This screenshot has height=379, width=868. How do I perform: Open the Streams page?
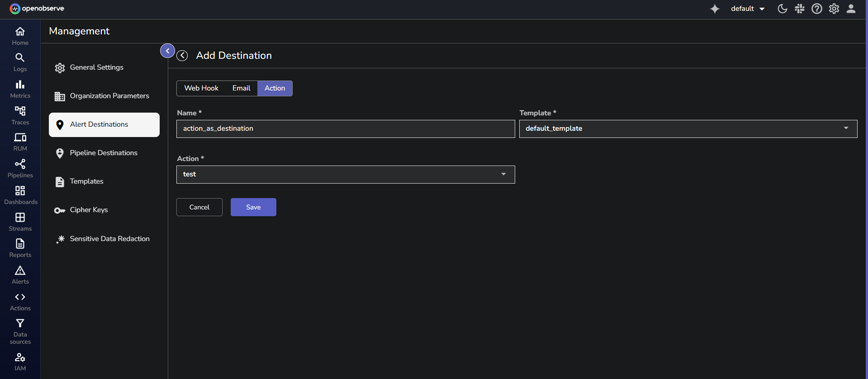click(x=20, y=222)
